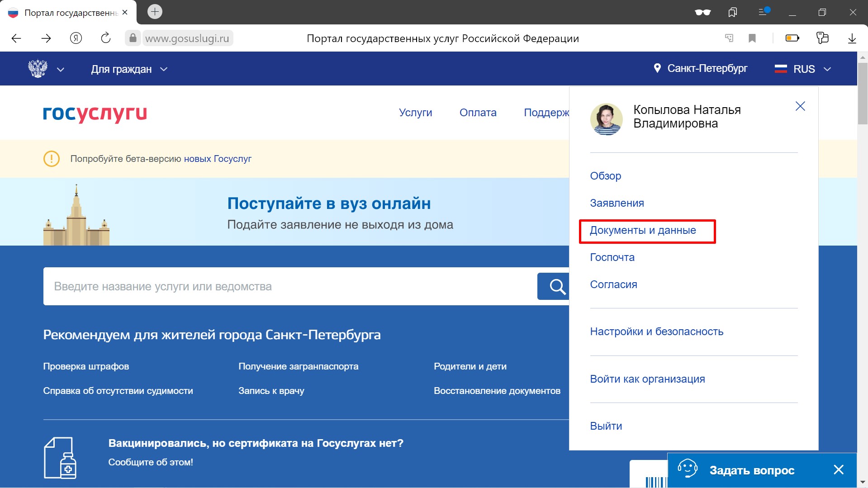Focus the service search input field
The height and width of the screenshot is (488, 868).
[290, 286]
